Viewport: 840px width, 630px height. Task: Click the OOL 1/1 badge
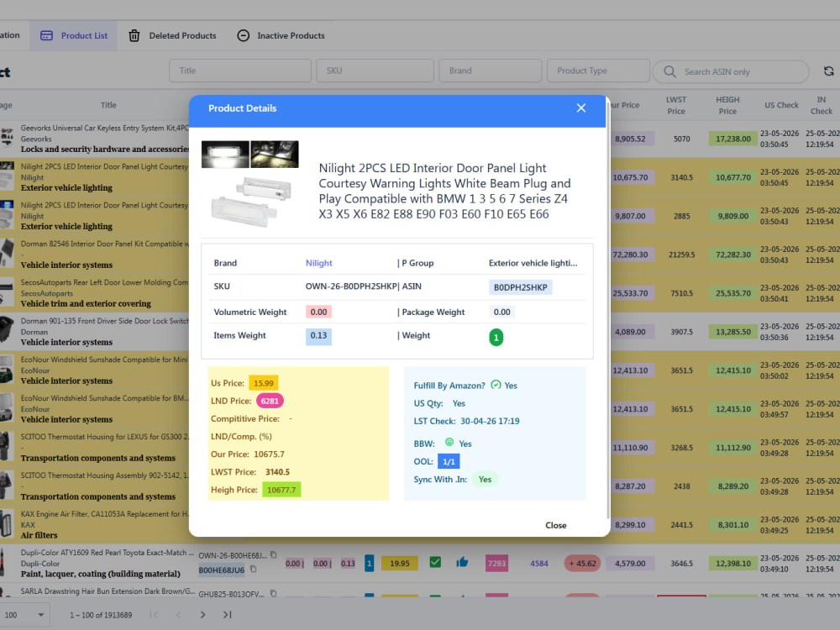point(449,461)
